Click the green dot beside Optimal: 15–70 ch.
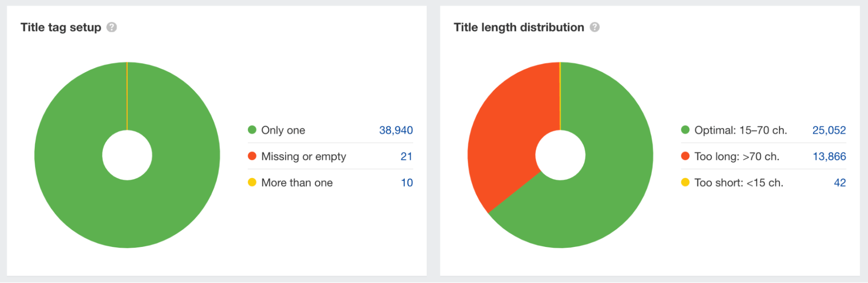 (x=685, y=130)
